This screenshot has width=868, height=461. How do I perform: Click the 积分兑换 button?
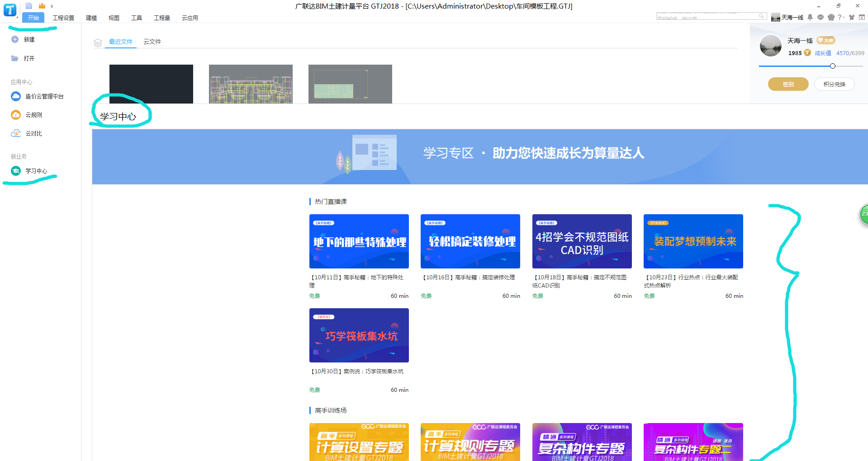pos(835,84)
